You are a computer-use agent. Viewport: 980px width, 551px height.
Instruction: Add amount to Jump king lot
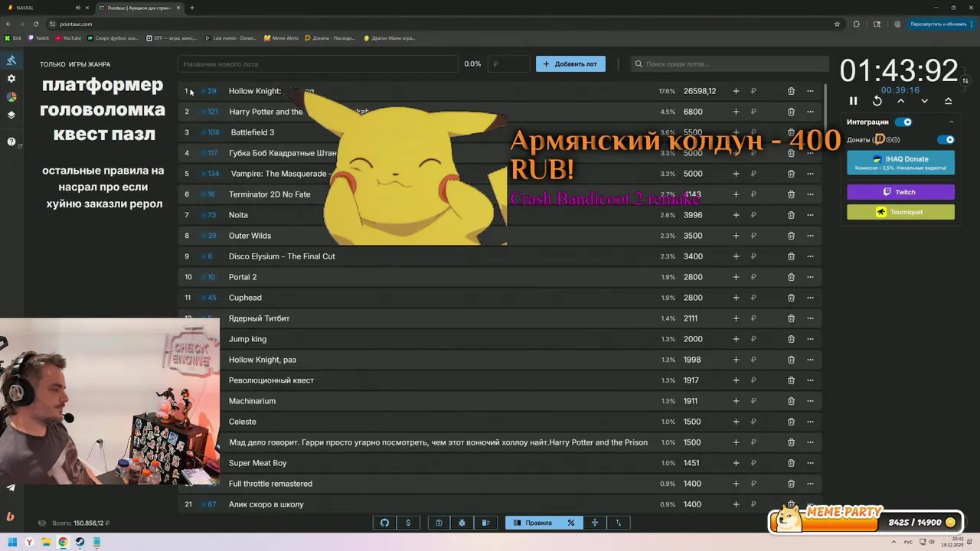pos(736,339)
